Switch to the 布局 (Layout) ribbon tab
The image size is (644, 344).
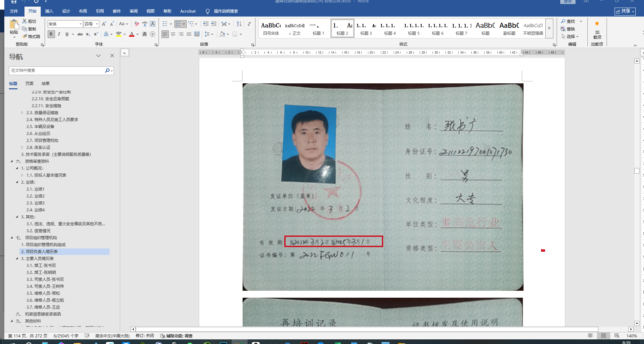(83, 11)
